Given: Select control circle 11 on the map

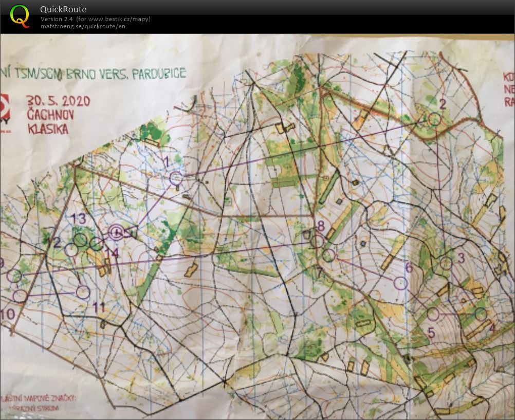Looking at the screenshot, I should click(x=83, y=292).
